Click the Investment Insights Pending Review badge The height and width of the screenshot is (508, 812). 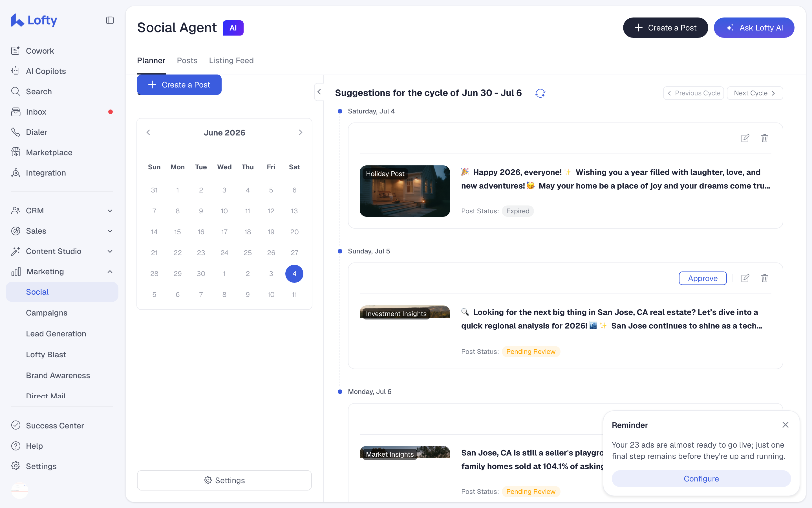pos(531,351)
